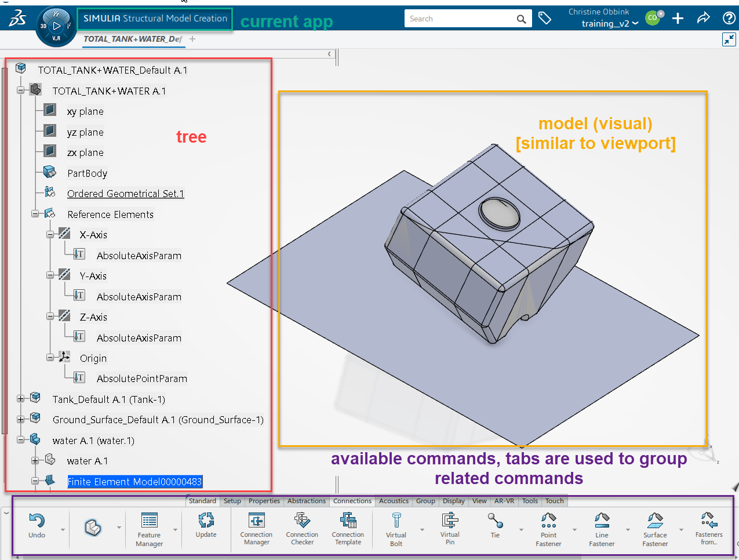The width and height of the screenshot is (739, 560).
Task: Select the Virtual Bolt tool
Action: [x=396, y=529]
